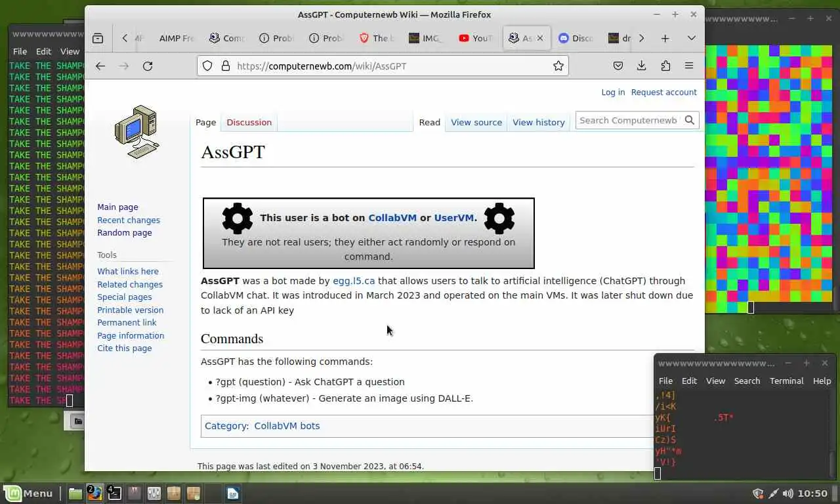Open Search menu in bottom-right terminal window

(747, 381)
